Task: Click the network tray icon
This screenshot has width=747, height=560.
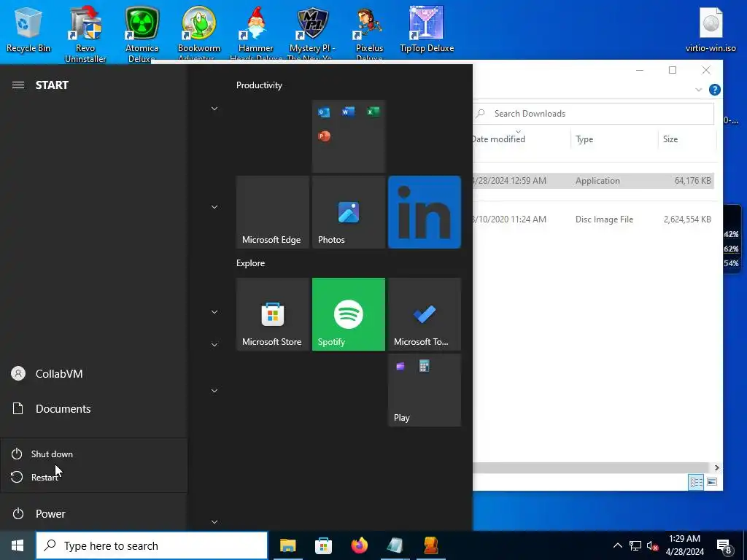Action: (x=635, y=545)
